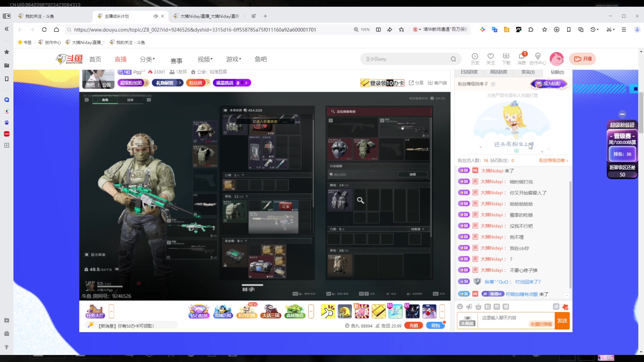
Task: Open the 福星挑战 challenge badge
Action: tap(232, 83)
